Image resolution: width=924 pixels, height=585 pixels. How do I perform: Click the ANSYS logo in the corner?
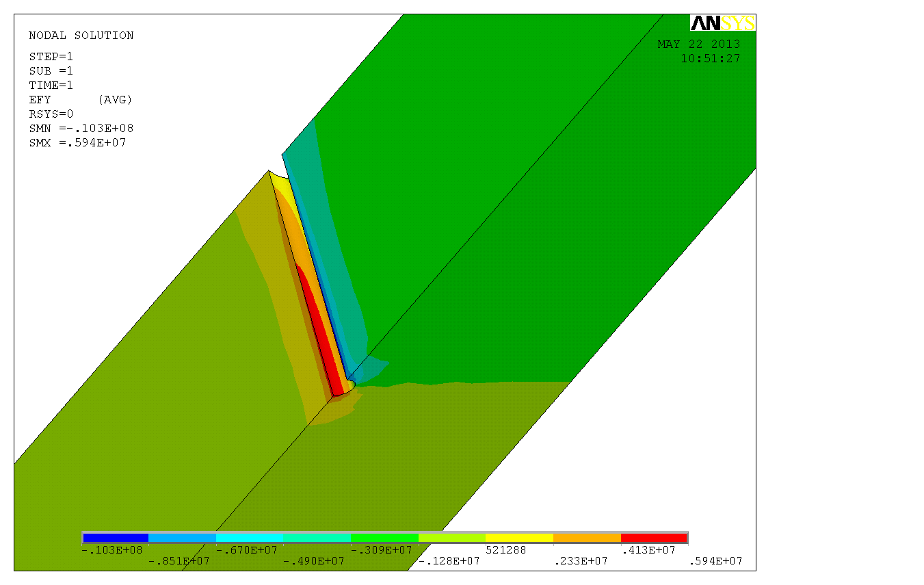click(723, 23)
